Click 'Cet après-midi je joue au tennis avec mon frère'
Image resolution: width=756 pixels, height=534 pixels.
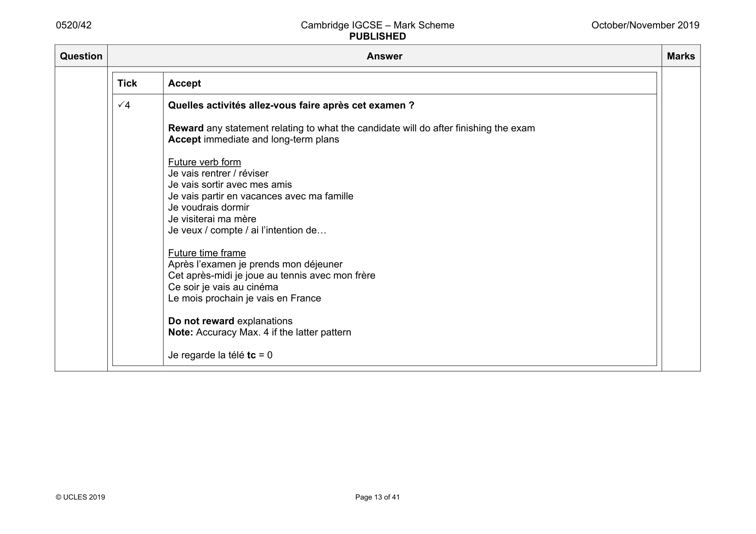pyautogui.click(x=271, y=276)
